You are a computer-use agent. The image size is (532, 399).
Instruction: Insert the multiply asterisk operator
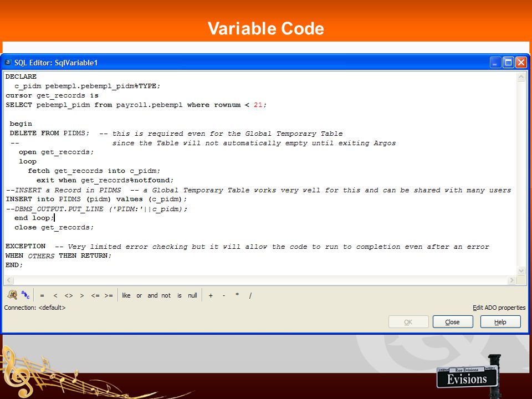coord(237,295)
